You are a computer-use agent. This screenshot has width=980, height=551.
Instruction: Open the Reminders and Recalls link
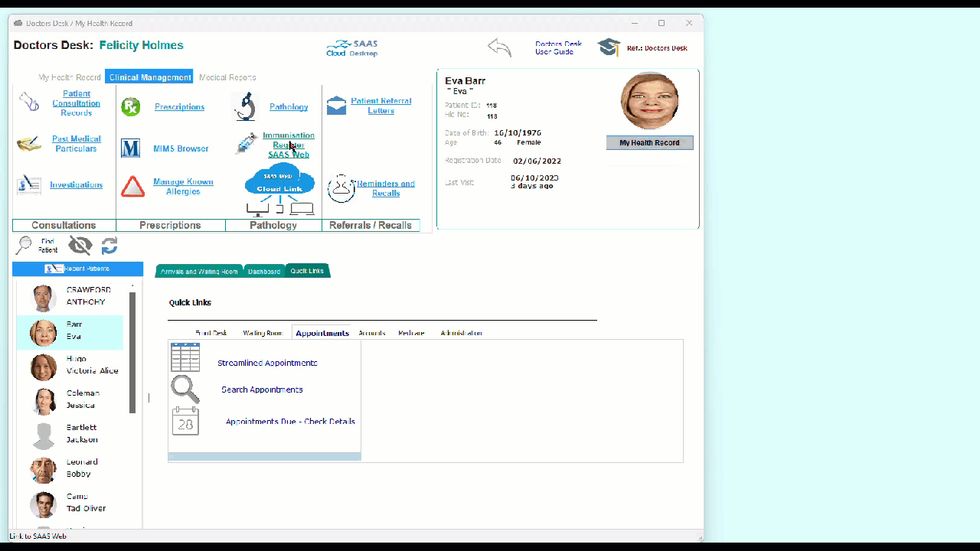tap(386, 188)
